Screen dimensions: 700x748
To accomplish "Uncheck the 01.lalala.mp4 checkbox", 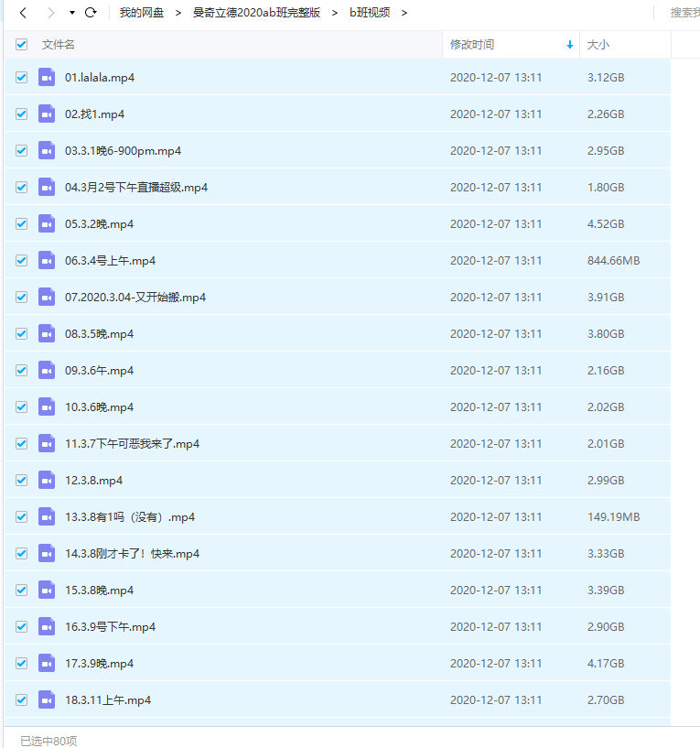I will [21, 77].
